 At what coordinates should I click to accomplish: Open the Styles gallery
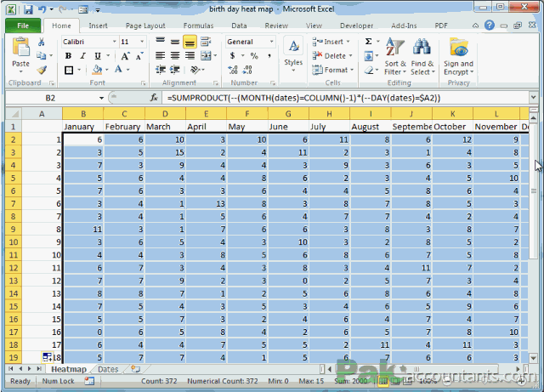293,55
